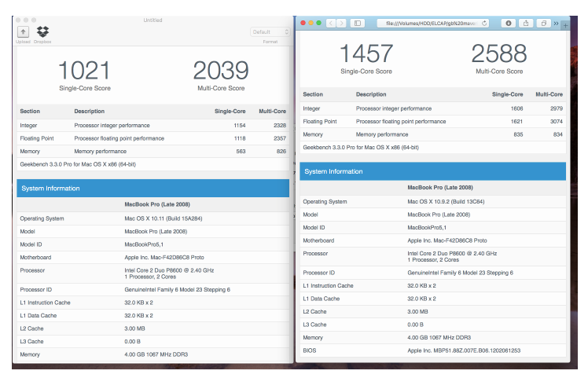Image resolution: width=588 pixels, height=378 pixels.
Task: Select the System Information header in Safari
Action: click(x=433, y=171)
